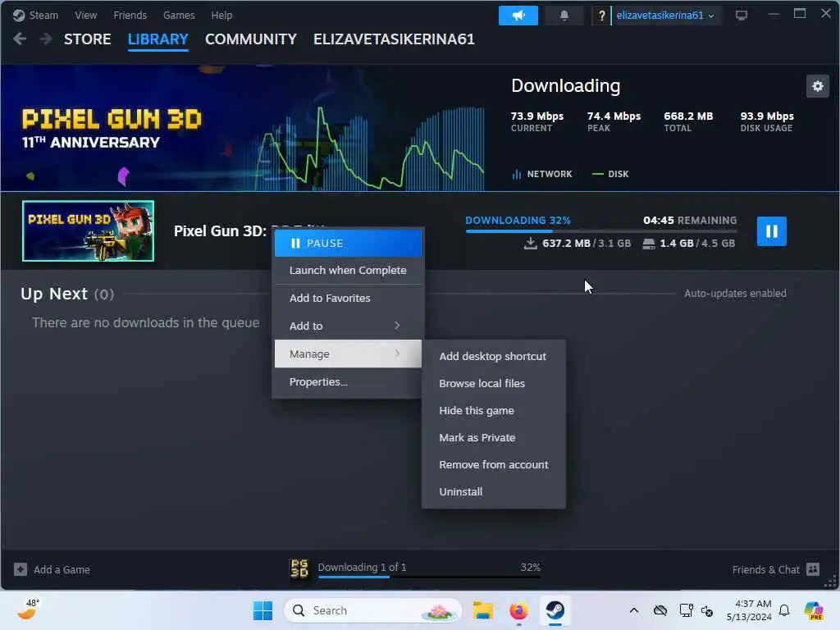
Task: Click the Add a Game link
Action: point(62,569)
